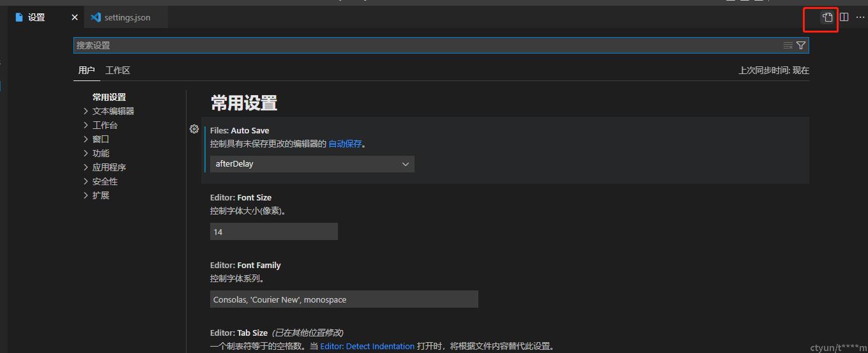
Task: Expand the 扩展 settings category
Action: [86, 195]
